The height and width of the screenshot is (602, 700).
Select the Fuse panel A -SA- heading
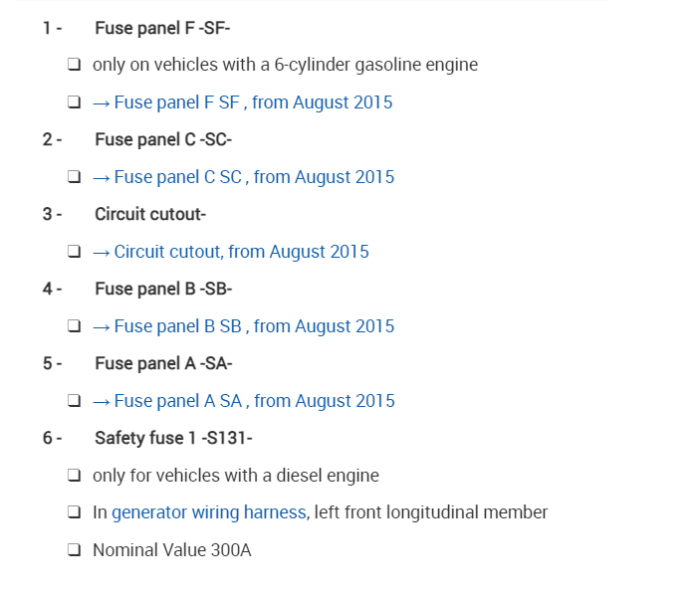pos(163,363)
